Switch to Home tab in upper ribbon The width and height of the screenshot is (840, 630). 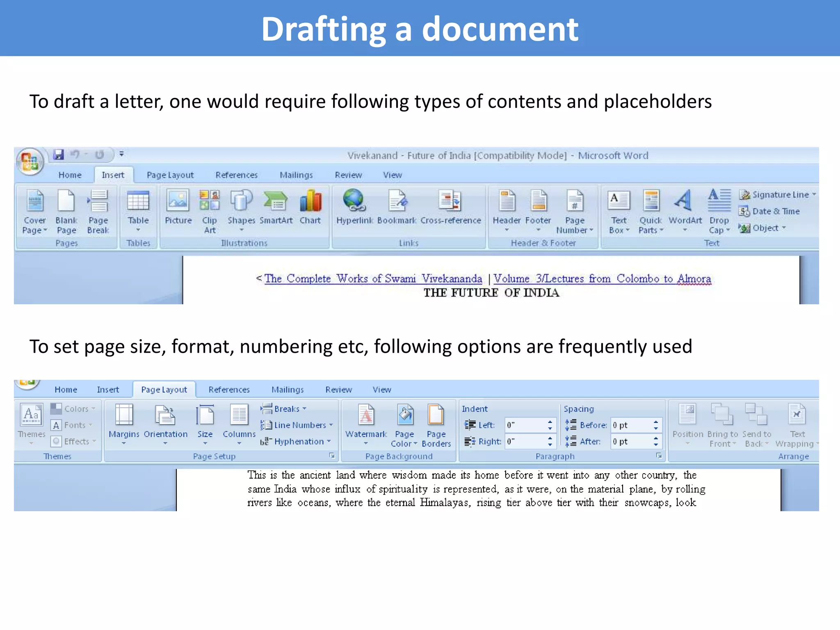70,175
